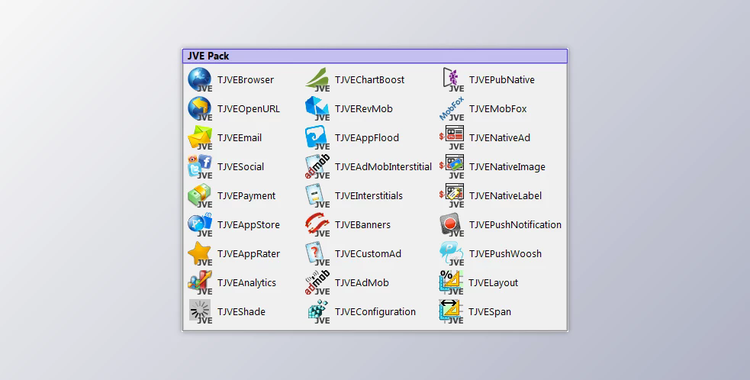The width and height of the screenshot is (750, 380).
Task: Select the TJVEAppStore shopping bag icon
Action: 200,225
